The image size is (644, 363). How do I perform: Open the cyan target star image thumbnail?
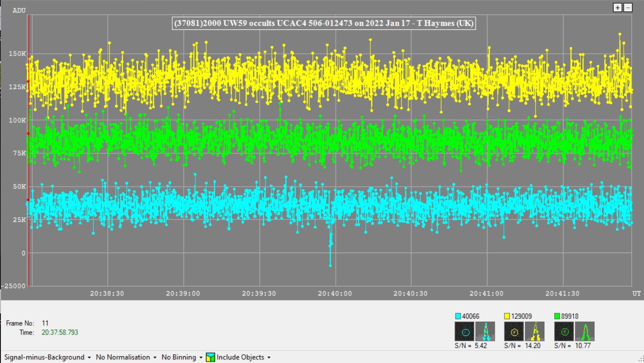(x=465, y=331)
